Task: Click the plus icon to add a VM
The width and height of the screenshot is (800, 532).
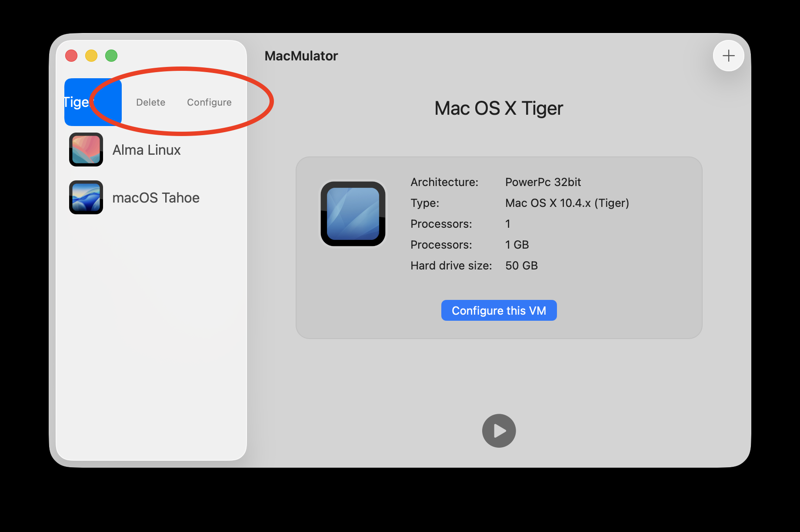Action: 729,56
